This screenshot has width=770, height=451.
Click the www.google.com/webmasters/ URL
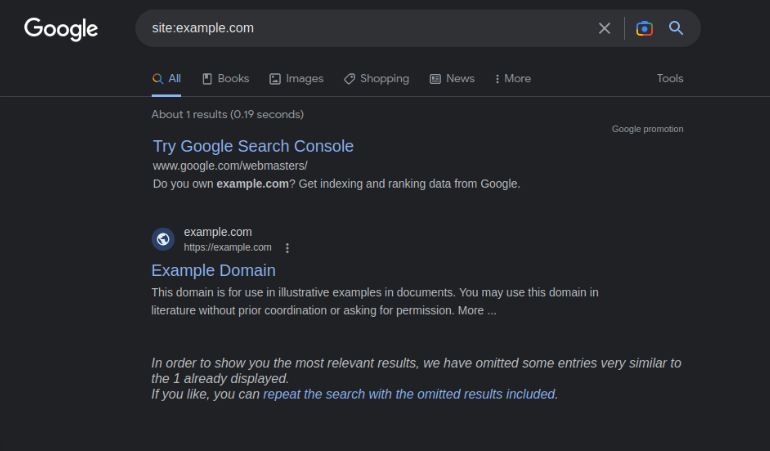tap(230, 165)
